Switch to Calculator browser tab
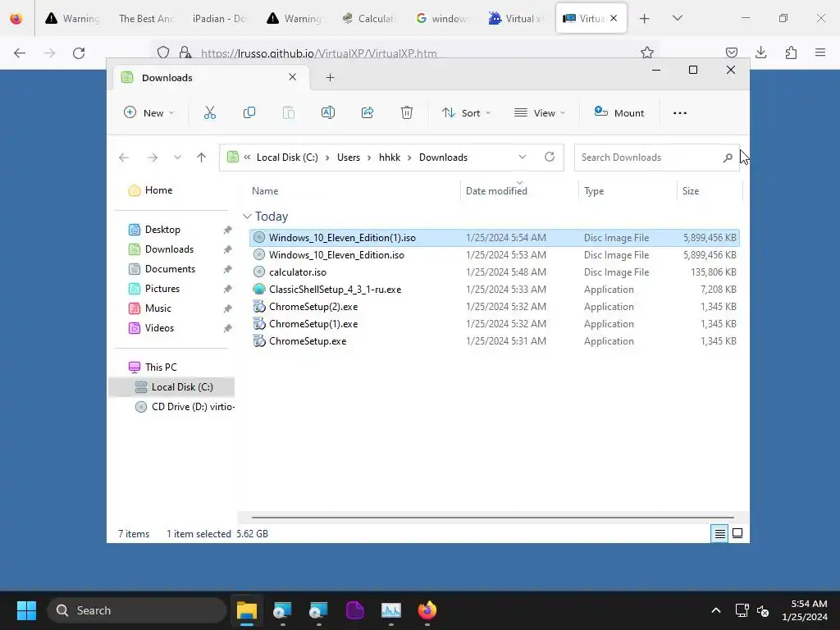840x630 pixels. (369, 18)
